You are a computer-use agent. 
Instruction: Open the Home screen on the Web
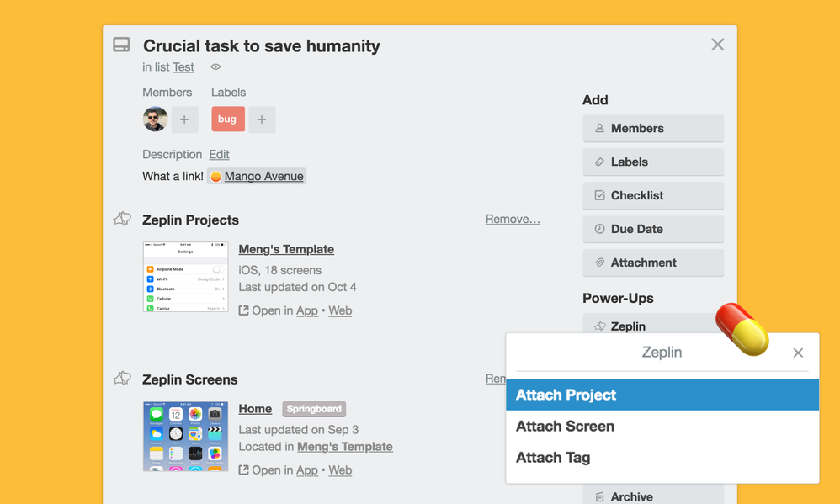(340, 470)
